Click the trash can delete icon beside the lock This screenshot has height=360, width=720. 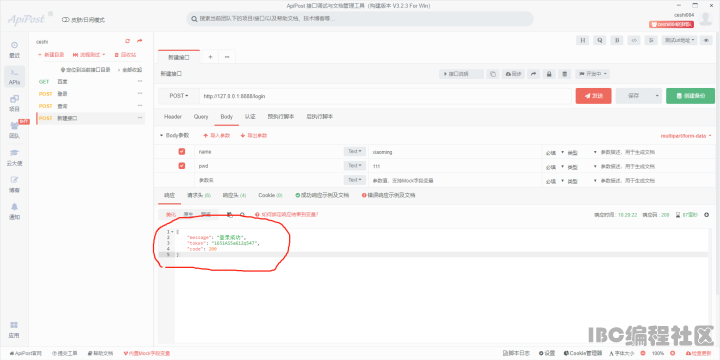point(565,74)
